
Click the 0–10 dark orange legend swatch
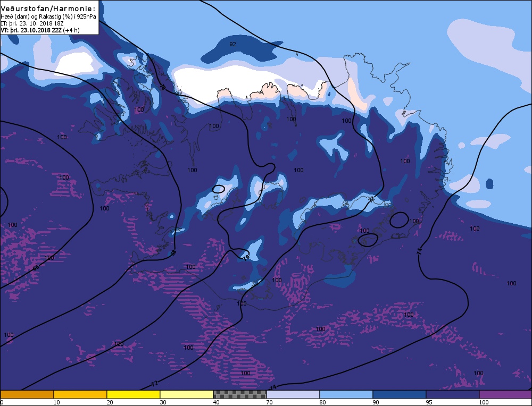point(27,394)
